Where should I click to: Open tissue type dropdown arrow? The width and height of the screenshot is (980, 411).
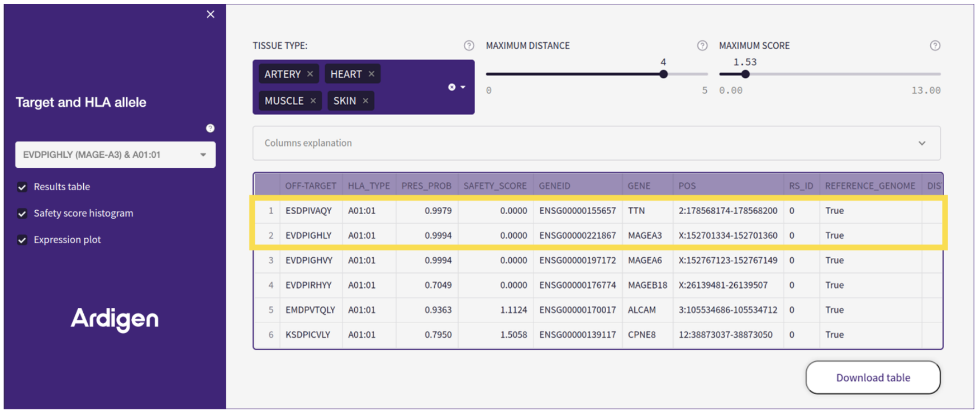point(463,87)
